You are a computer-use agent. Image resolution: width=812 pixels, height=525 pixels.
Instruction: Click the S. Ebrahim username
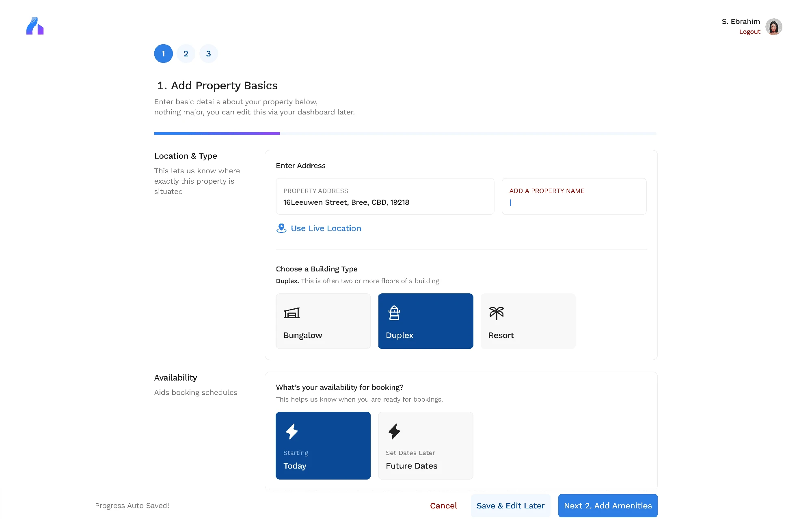(741, 22)
